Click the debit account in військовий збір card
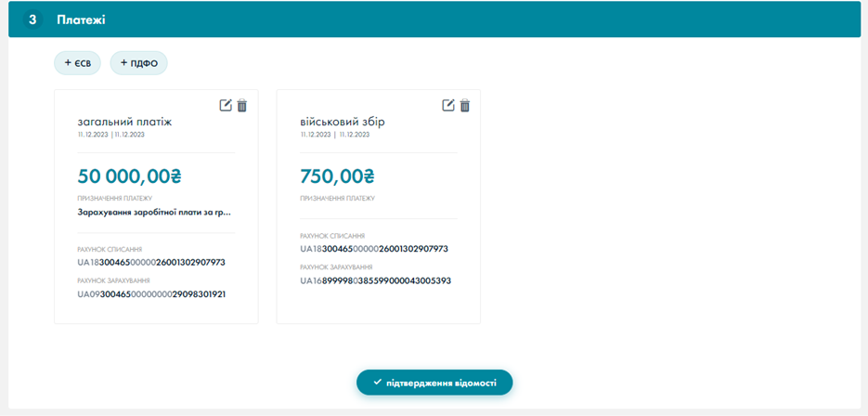Image resolution: width=868 pixels, height=416 pixels. click(374, 249)
